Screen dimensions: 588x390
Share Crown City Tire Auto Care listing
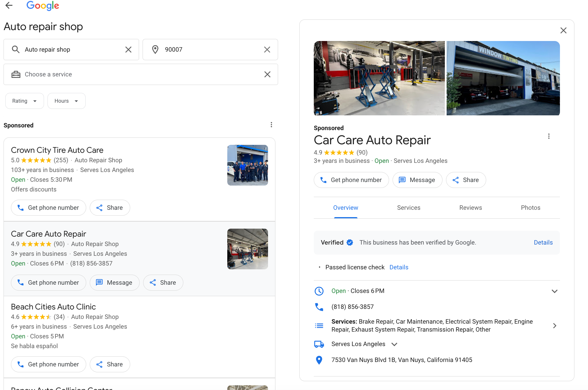point(110,208)
